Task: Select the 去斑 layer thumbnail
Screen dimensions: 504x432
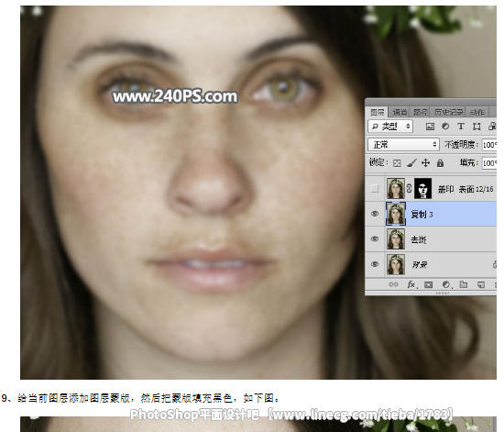Action: (x=396, y=239)
